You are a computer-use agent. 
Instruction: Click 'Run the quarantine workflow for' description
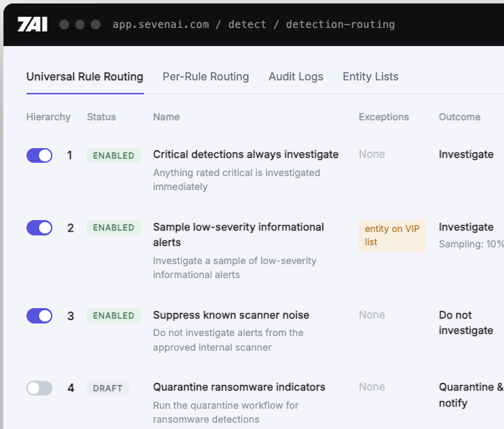[x=225, y=412]
